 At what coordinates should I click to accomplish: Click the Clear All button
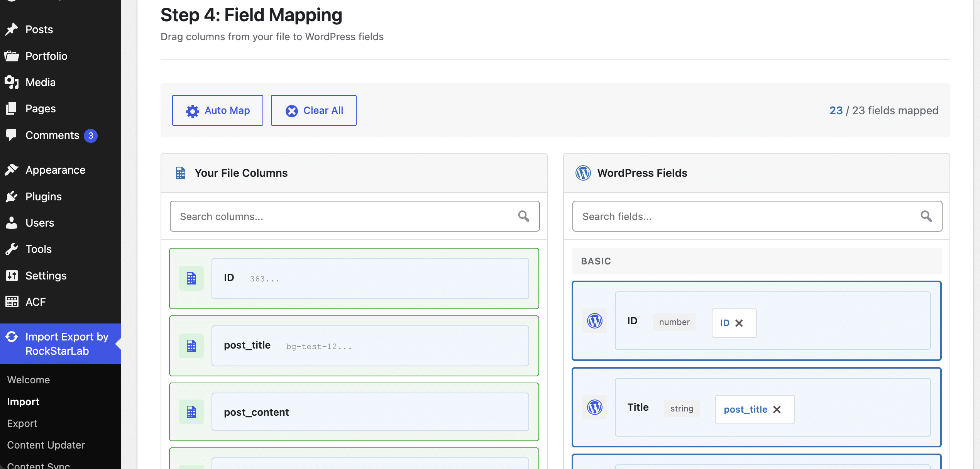pyautogui.click(x=313, y=110)
